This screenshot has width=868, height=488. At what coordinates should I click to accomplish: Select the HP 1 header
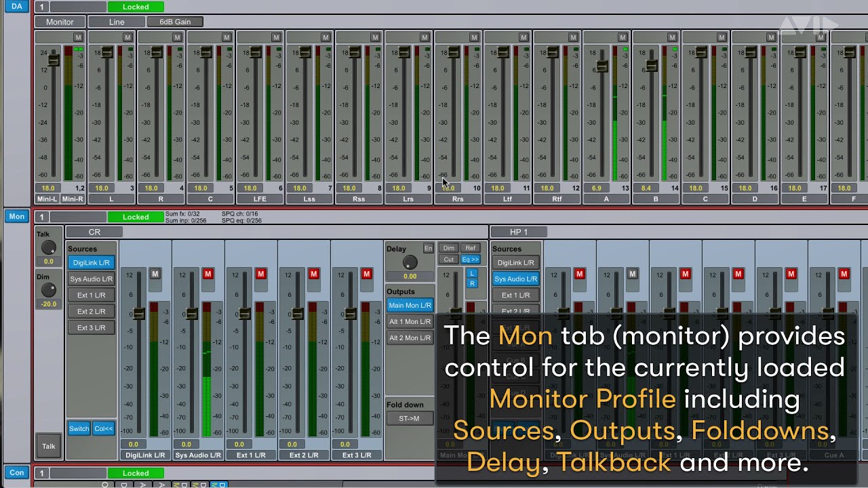pos(519,232)
